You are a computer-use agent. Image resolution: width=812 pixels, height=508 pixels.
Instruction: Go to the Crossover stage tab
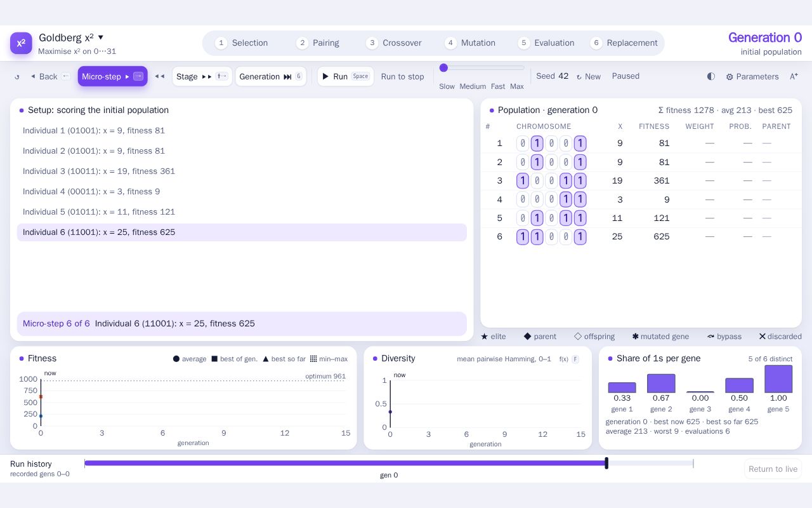(x=394, y=43)
